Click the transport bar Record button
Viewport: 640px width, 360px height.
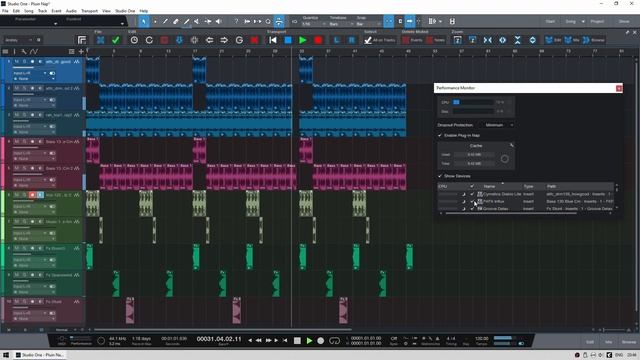pos(321,340)
